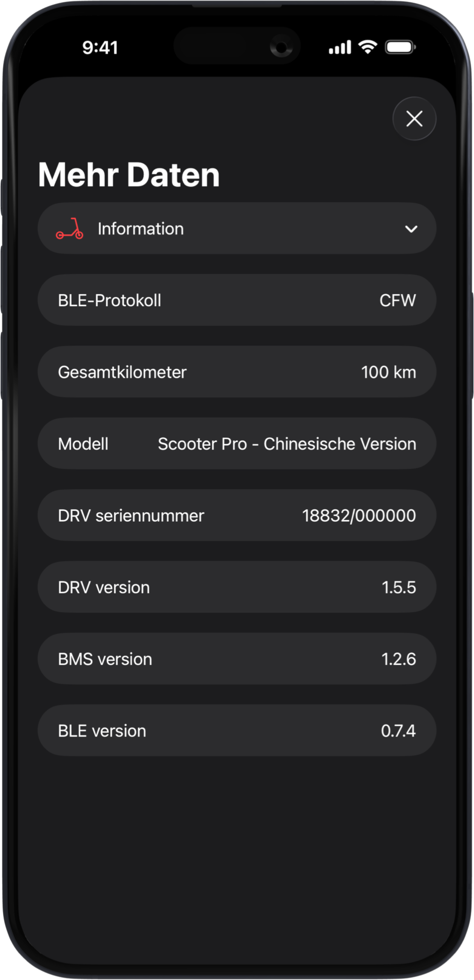Screen dimensions: 474x980
Task: Select the BLE version row
Action: tap(102, 731)
